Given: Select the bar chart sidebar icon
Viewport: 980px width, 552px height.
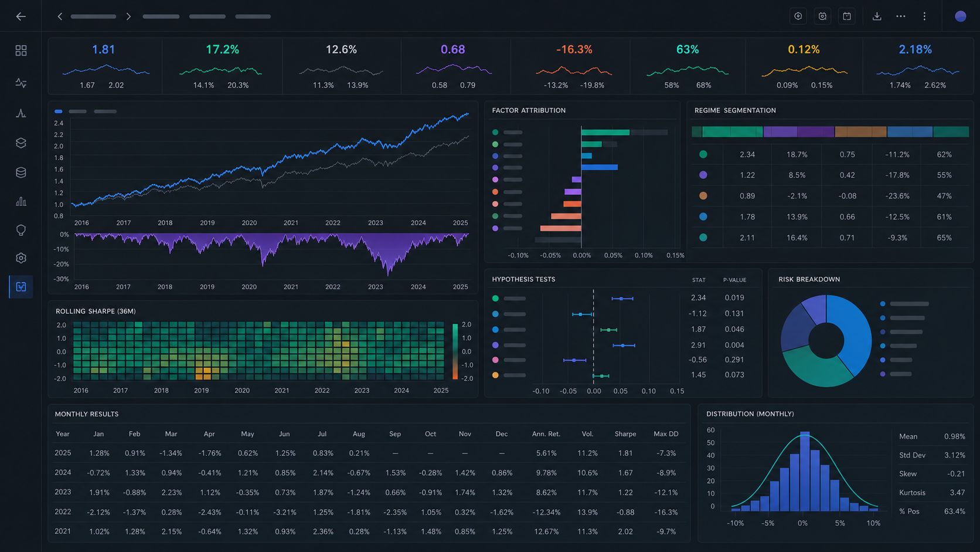Looking at the screenshot, I should coord(21,201).
